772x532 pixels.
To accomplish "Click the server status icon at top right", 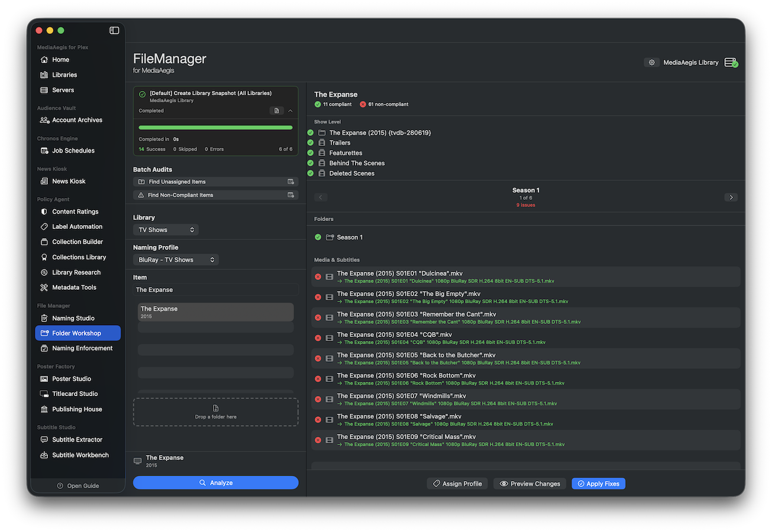I will point(731,63).
